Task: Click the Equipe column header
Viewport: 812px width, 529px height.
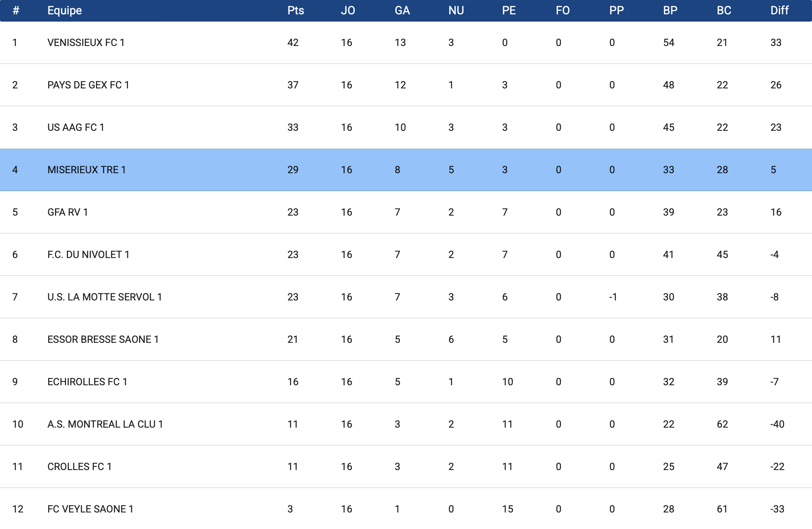Action: point(65,10)
